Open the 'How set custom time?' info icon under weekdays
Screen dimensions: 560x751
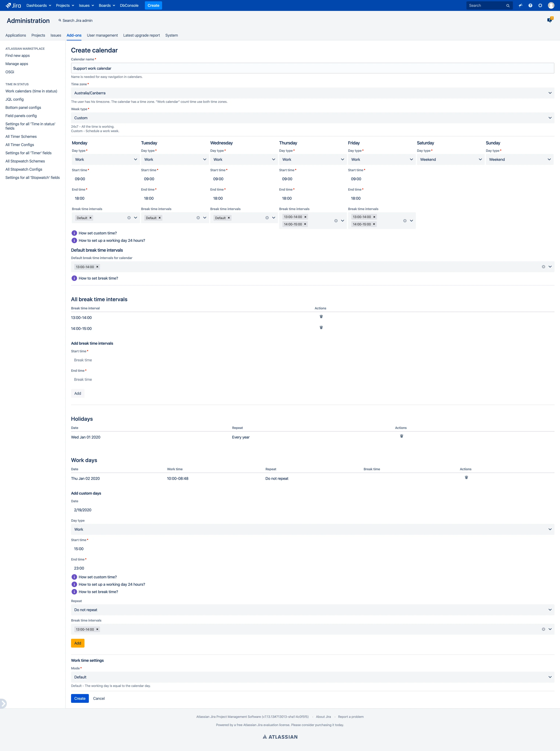[x=74, y=233]
